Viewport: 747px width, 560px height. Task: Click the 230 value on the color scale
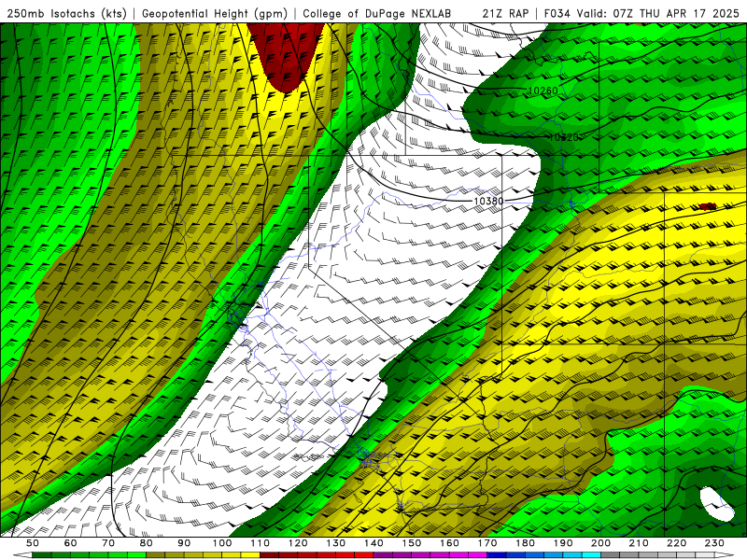coord(714,543)
